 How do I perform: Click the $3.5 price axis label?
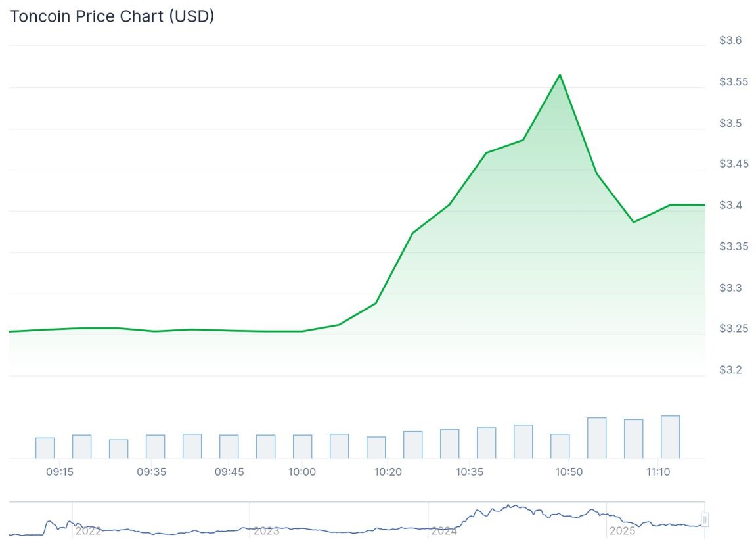[730, 123]
